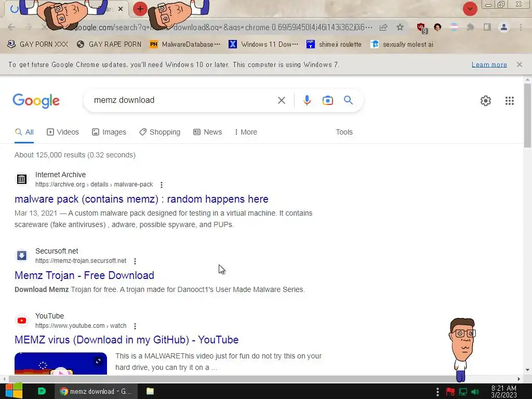The width and height of the screenshot is (532, 399).
Task: Open the Windows 11 Dow... bookmark
Action: (x=263, y=45)
